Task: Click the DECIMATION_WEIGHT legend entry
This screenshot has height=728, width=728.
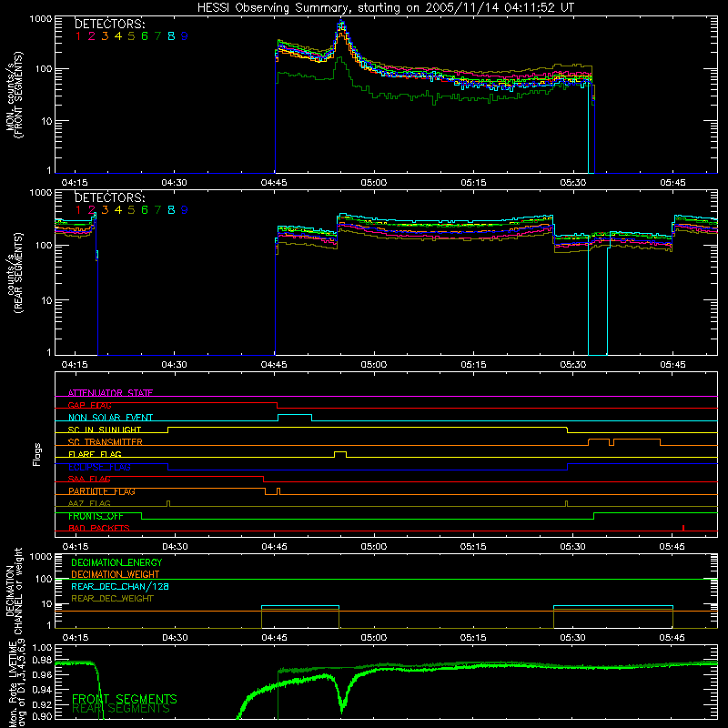Action: tap(116, 574)
